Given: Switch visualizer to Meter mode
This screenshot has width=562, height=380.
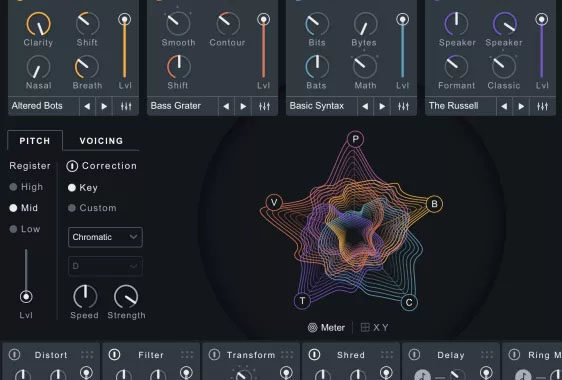Looking at the screenshot, I should (326, 327).
